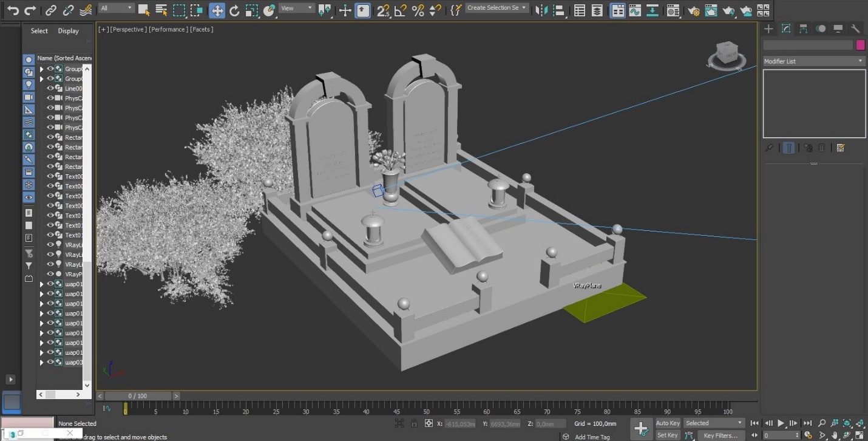Viewport: 868px width, 441px height.
Task: Click the pink object color swatch
Action: point(860,45)
